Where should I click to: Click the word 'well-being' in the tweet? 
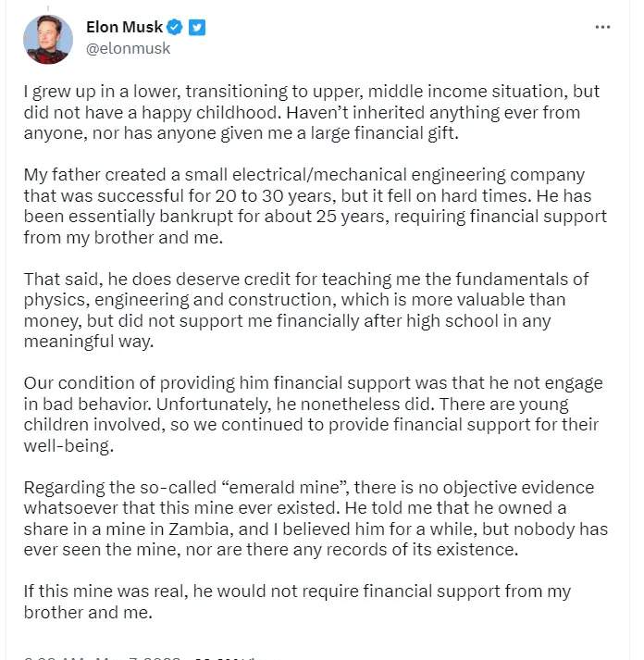click(x=68, y=446)
